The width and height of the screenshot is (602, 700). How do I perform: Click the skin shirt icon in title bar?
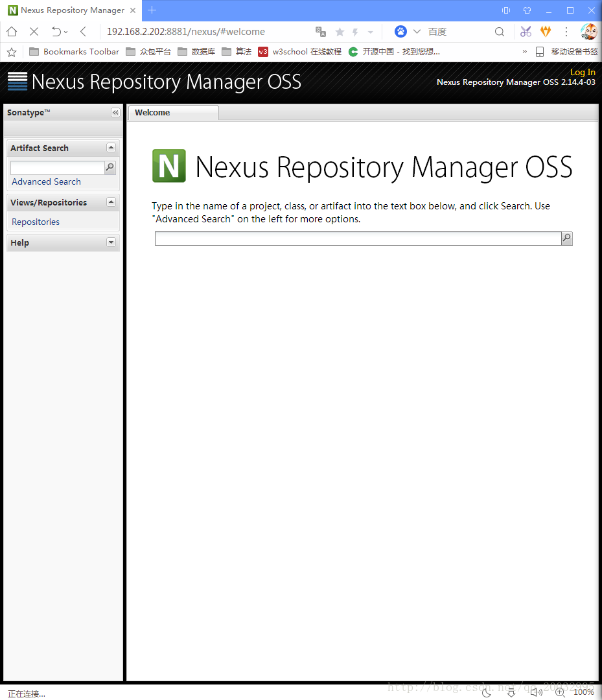click(x=527, y=10)
